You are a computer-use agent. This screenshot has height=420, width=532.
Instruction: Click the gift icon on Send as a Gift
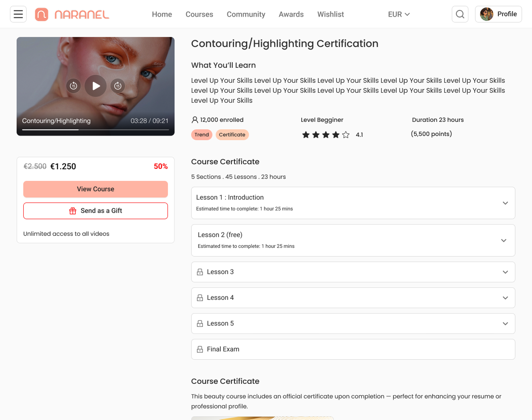(73, 211)
